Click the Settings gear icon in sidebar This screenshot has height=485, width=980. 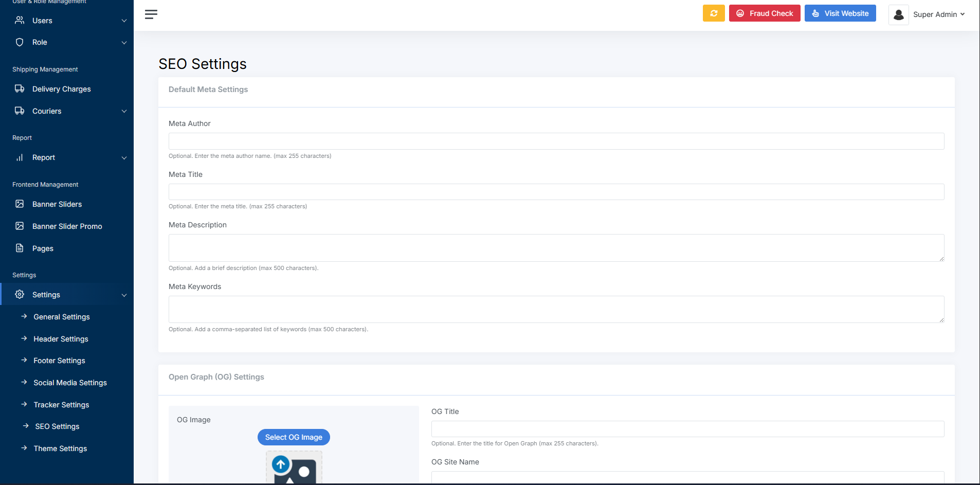[x=20, y=295]
